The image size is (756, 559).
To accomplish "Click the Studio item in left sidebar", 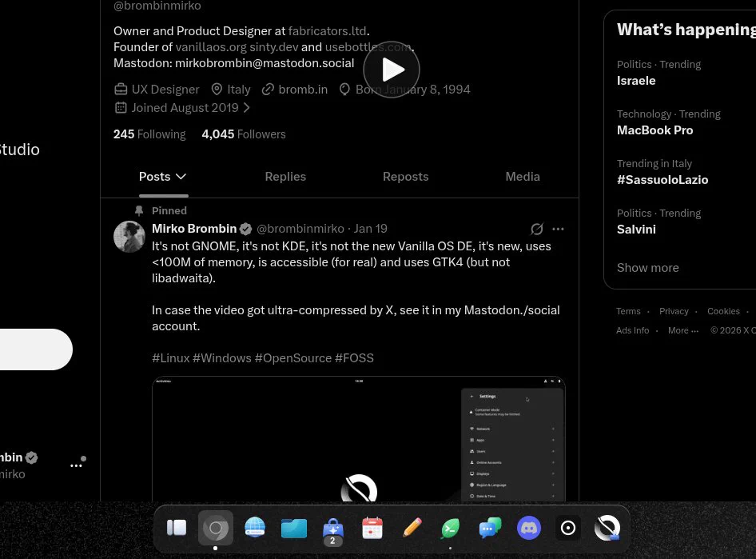I will [20, 150].
